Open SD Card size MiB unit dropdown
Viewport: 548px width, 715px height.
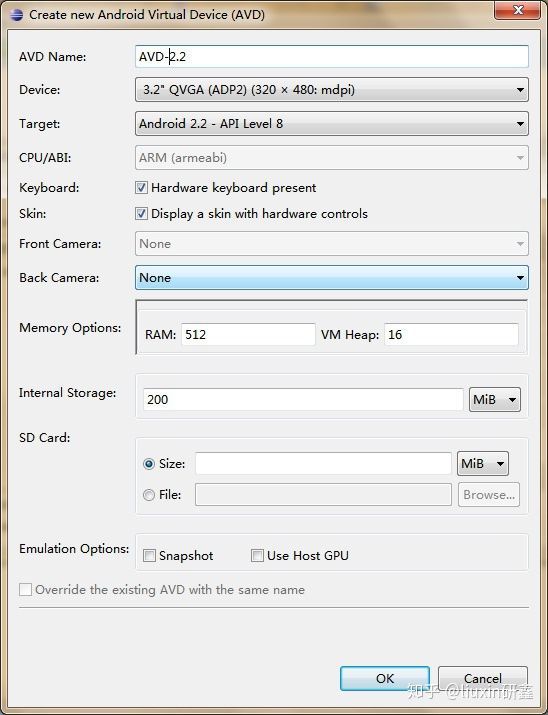(483, 464)
